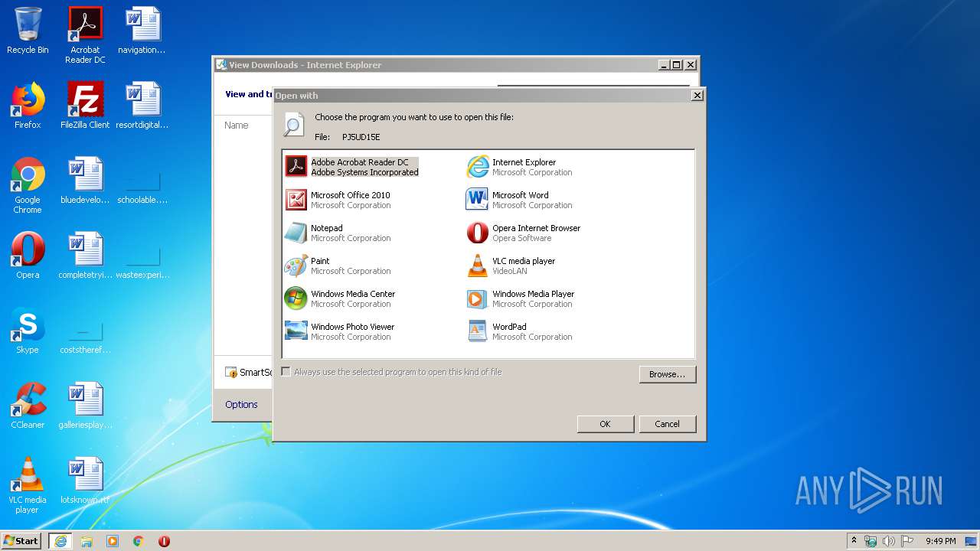This screenshot has height=551, width=980.
Task: Choose Internet Explorer from the program list
Action: click(x=521, y=167)
